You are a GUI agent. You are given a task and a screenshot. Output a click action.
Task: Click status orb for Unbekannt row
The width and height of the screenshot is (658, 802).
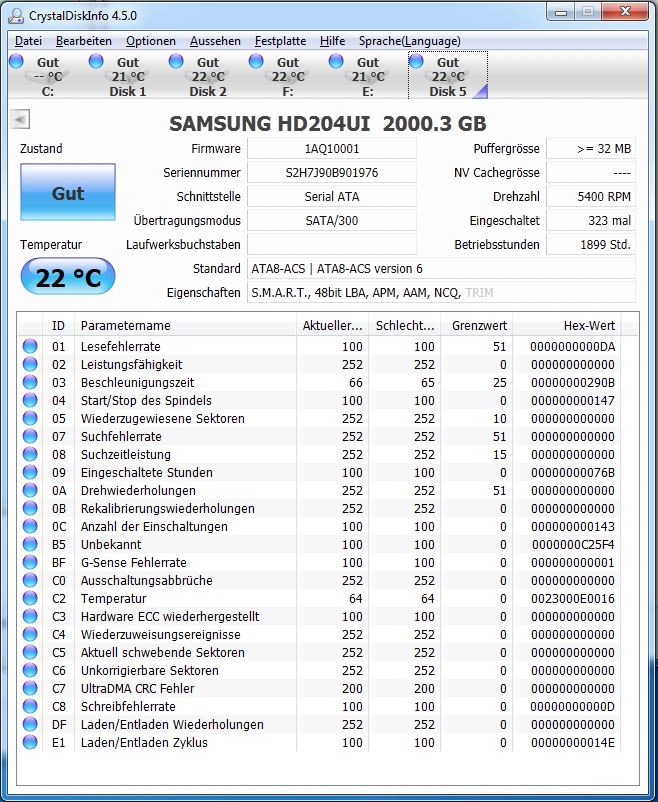tap(30, 544)
